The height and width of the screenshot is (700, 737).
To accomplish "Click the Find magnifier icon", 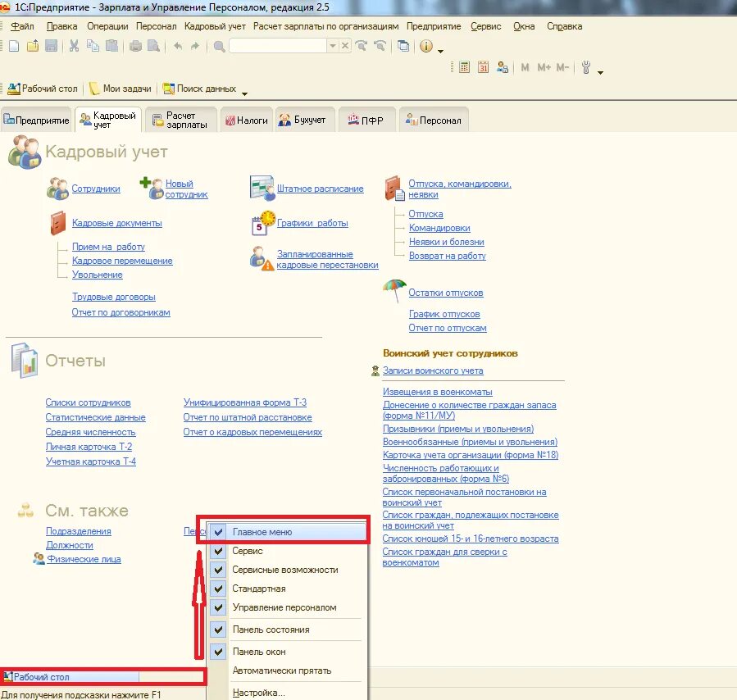I will click(x=219, y=46).
